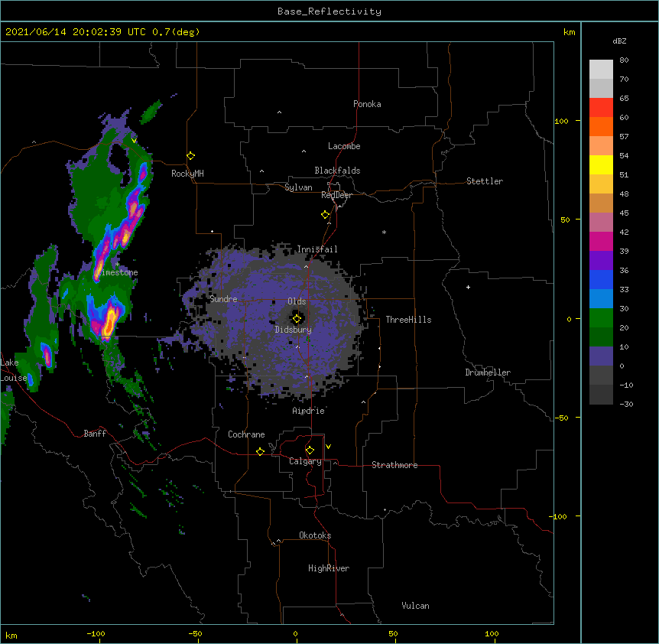Click the Cochrane label
The height and width of the screenshot is (644, 659).
(x=246, y=434)
